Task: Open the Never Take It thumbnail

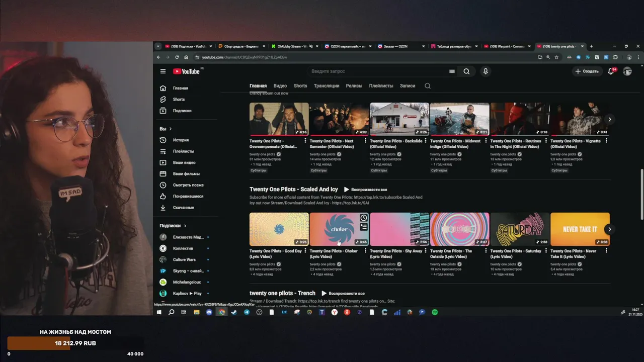Action: tap(580, 229)
